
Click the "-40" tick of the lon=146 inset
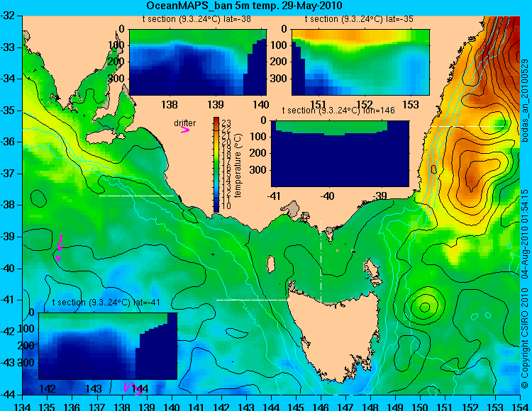click(328, 196)
